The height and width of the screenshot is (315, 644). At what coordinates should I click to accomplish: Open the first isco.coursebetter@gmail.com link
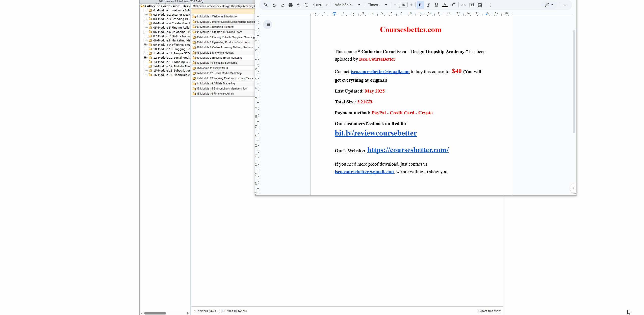(x=380, y=72)
